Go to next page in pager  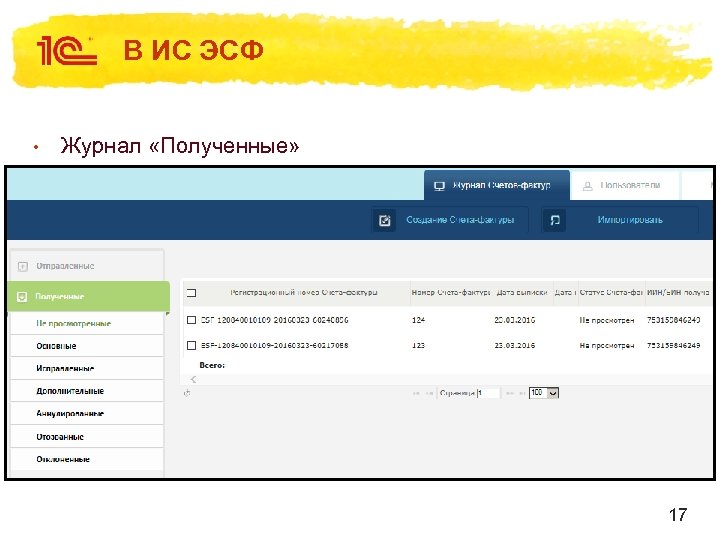click(x=509, y=394)
